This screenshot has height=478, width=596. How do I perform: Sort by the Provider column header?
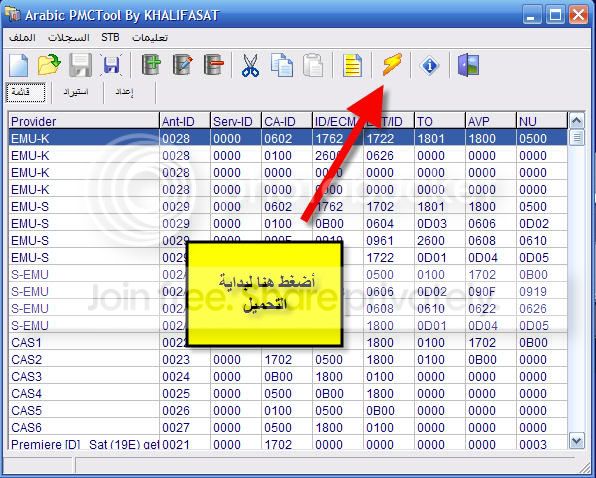pos(84,121)
